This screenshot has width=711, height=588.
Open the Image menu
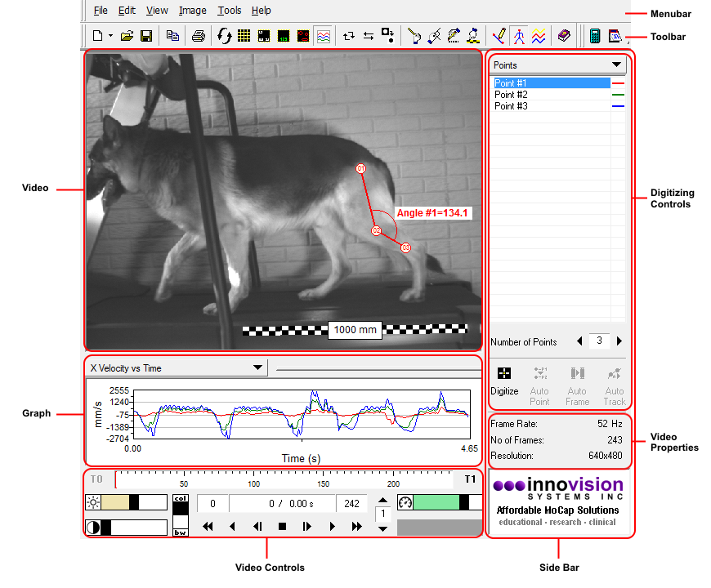click(x=192, y=11)
